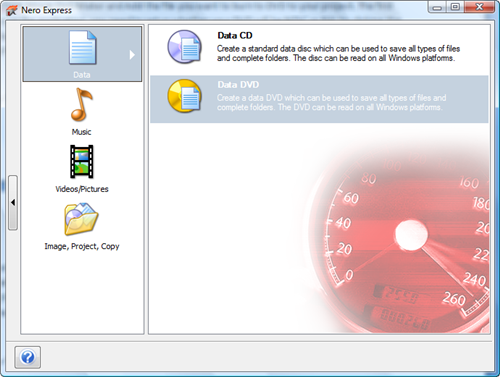Choose Image, Project, Copy label
This screenshot has width=500, height=377.
click(x=82, y=246)
